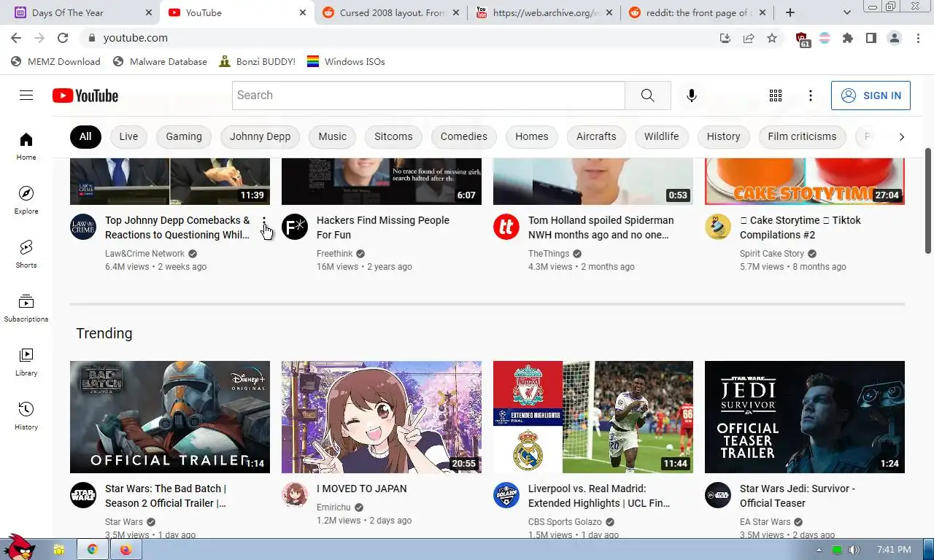The height and width of the screenshot is (560, 934).
Task: Select the Johnny Depp filter chip
Action: click(x=260, y=136)
